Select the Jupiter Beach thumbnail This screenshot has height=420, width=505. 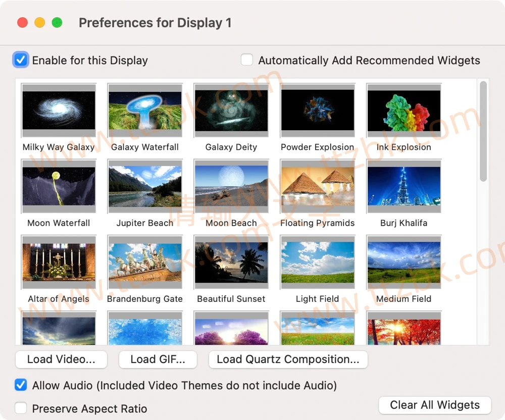[x=145, y=186]
